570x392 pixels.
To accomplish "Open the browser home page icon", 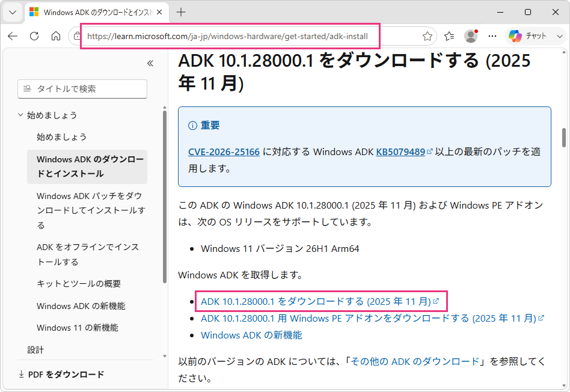I will pos(56,36).
